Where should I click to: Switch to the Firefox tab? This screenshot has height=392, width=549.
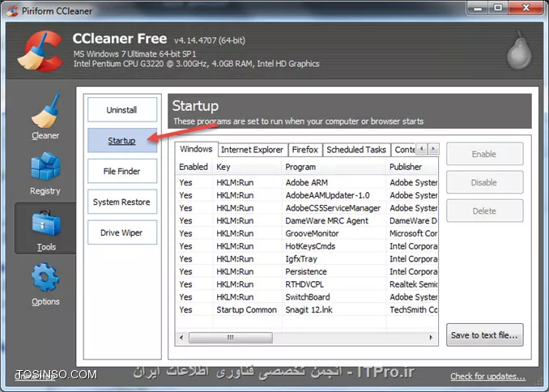click(305, 150)
